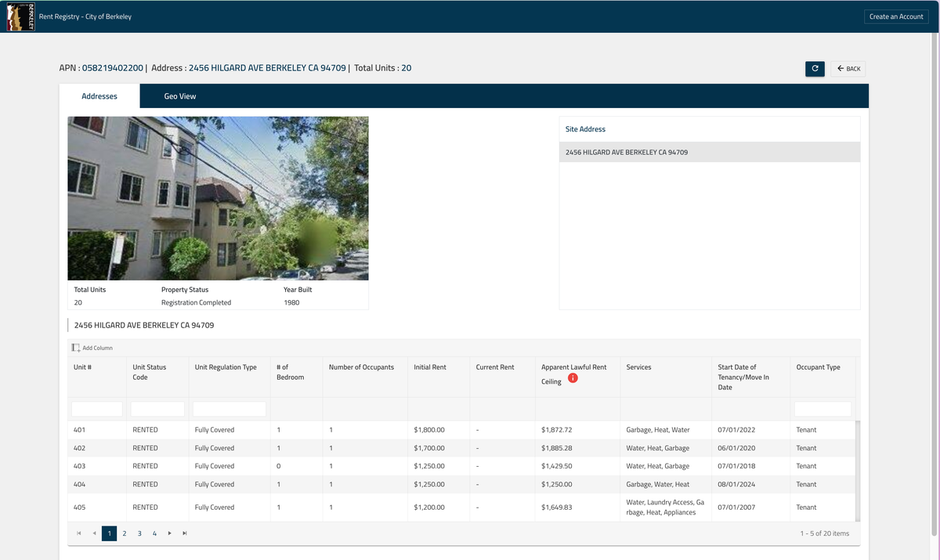940x560 pixels.
Task: Go to first page of results
Action: [x=79, y=533]
